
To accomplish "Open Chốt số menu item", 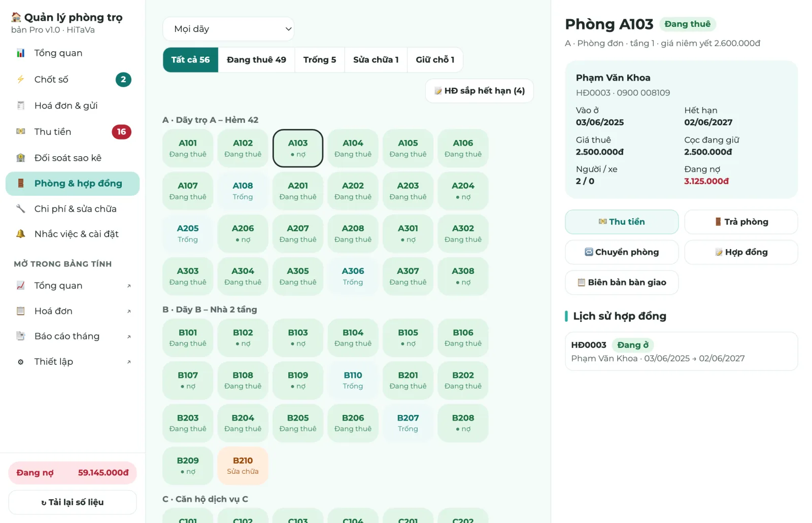I will coord(73,79).
